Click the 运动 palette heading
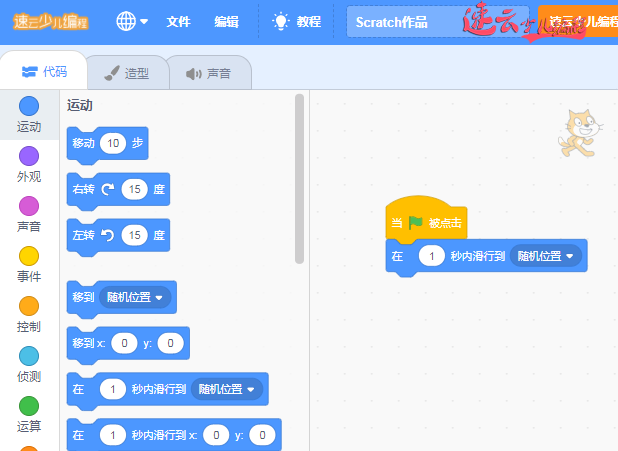Image resolution: width=618 pixels, height=451 pixels. point(80,105)
